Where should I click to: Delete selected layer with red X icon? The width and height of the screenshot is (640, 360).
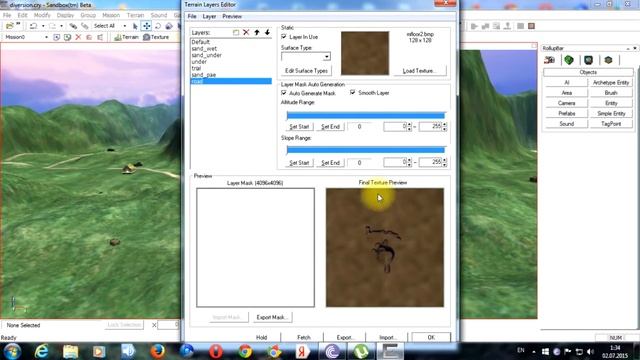pyautogui.click(x=246, y=32)
